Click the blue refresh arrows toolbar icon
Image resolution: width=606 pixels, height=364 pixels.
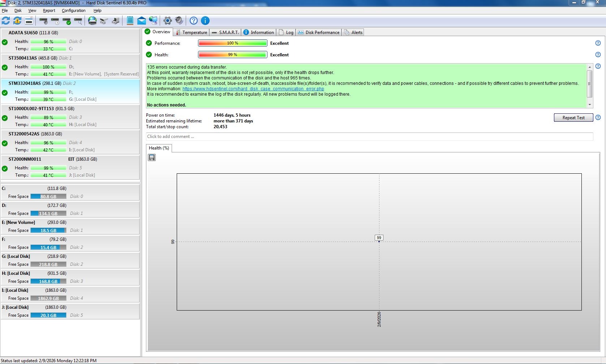6,21
